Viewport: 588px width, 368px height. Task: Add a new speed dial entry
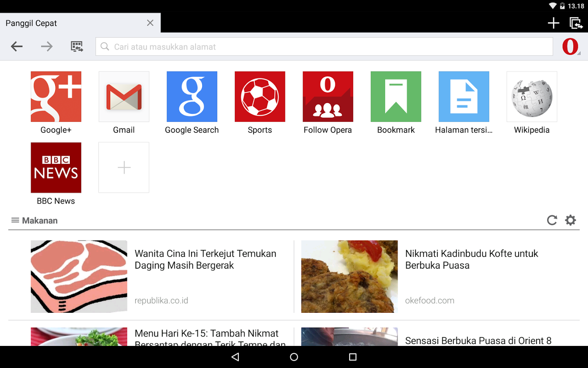(x=124, y=168)
